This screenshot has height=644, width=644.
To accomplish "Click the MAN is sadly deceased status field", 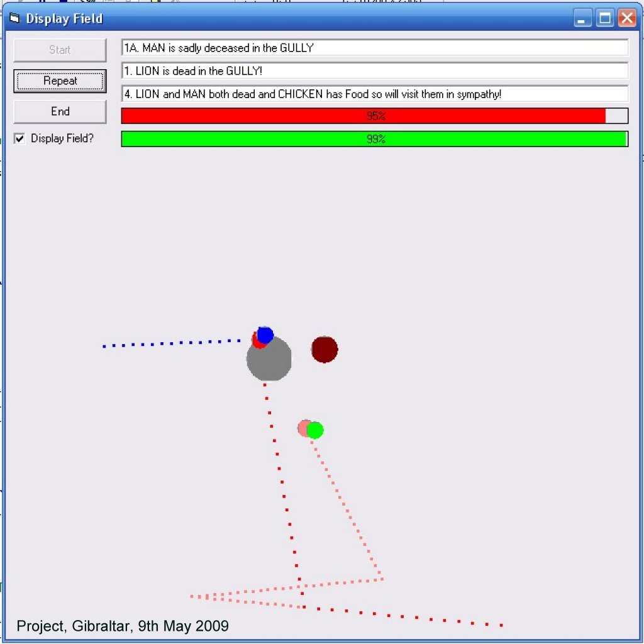I will [375, 48].
